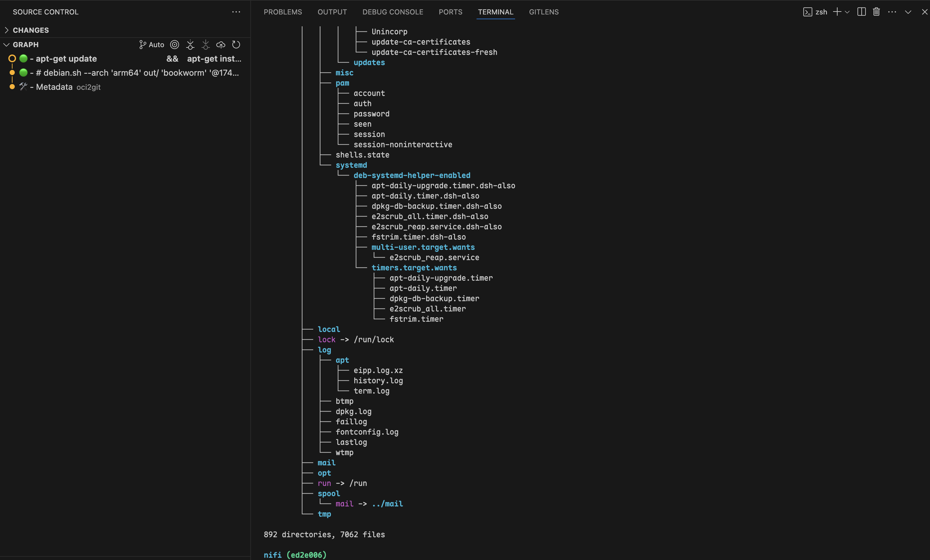The image size is (930, 560).
Task: Refresh the source control graph
Action: (236, 45)
